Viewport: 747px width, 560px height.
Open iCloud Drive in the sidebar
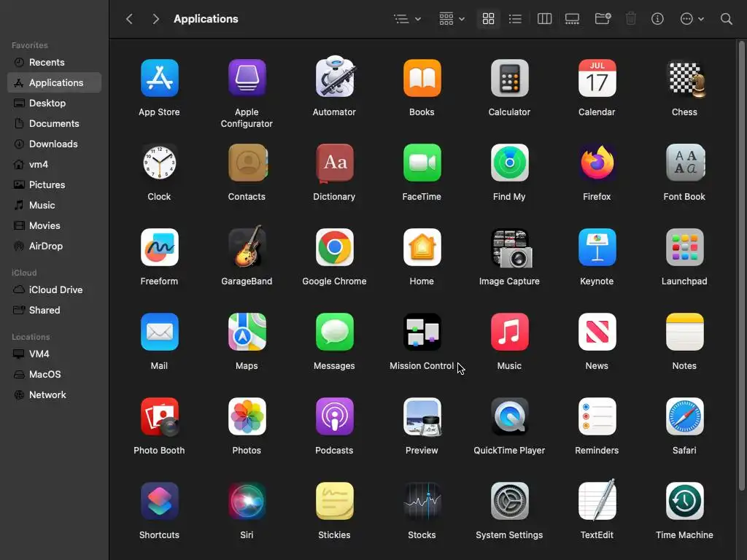(54, 289)
